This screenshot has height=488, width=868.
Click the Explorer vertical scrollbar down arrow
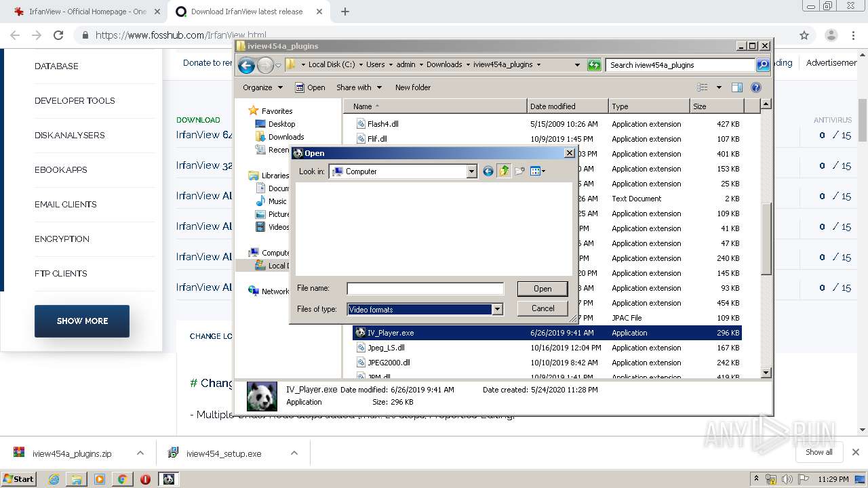pos(766,373)
